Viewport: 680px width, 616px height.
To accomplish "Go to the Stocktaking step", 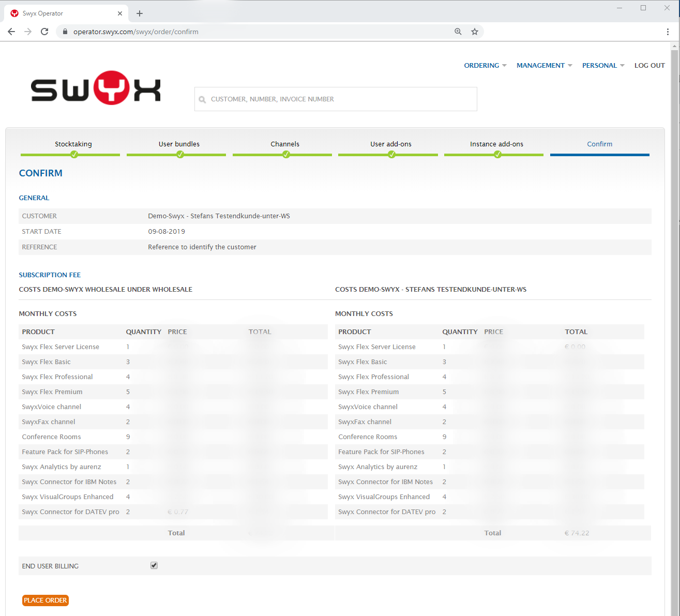I will 73,144.
